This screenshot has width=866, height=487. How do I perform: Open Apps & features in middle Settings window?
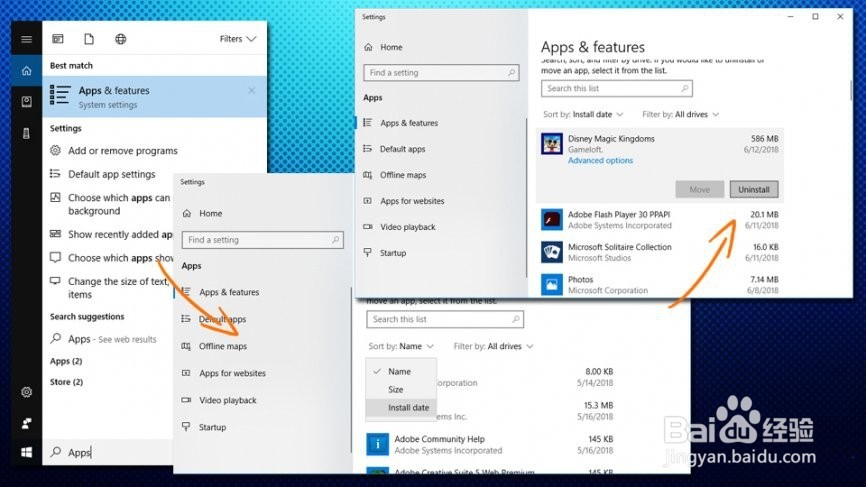pyautogui.click(x=229, y=292)
